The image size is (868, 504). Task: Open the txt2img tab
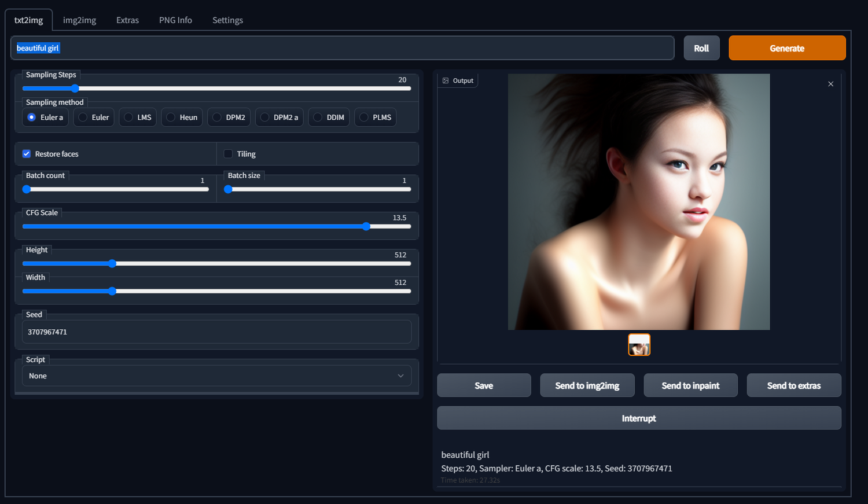[29, 20]
